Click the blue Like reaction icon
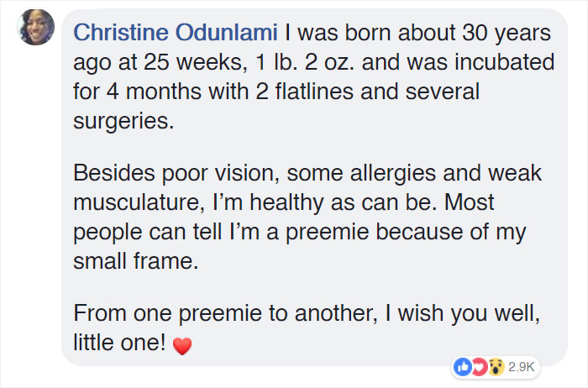588x388 pixels. tap(461, 366)
